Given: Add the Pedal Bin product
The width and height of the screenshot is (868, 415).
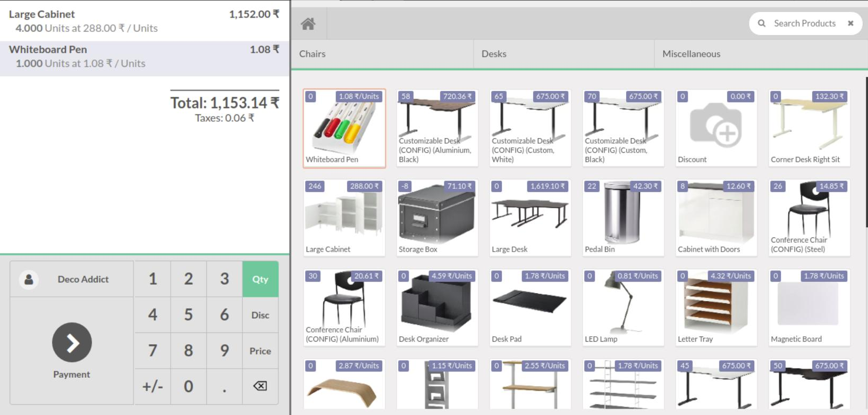Looking at the screenshot, I should point(623,218).
